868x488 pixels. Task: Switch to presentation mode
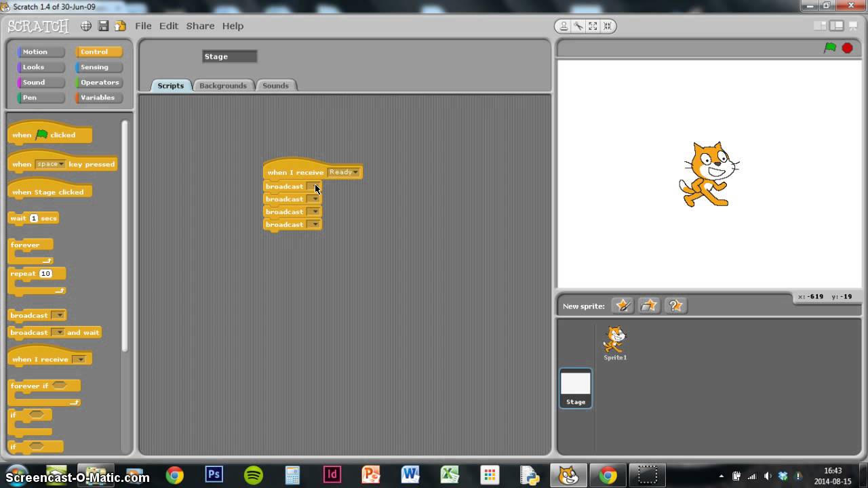(853, 26)
